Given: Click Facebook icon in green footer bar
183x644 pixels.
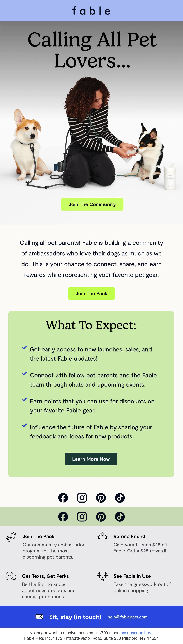Looking at the screenshot, I should [63, 517].
